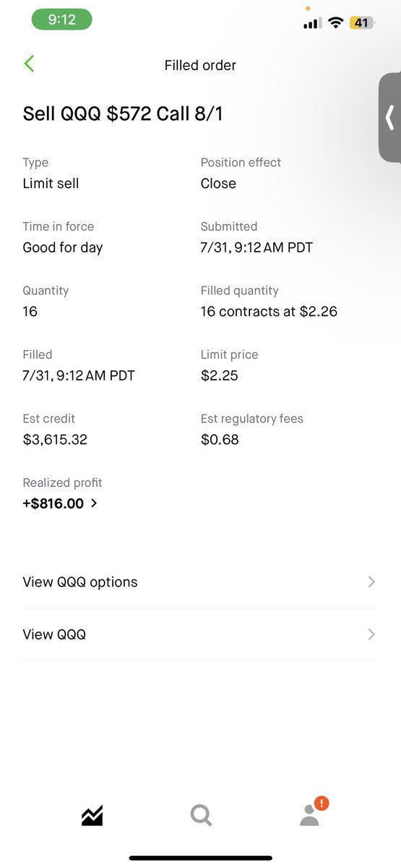Viewport: 401px width, 868px height.
Task: Tap the green 9:12 time pill
Action: coord(61,20)
